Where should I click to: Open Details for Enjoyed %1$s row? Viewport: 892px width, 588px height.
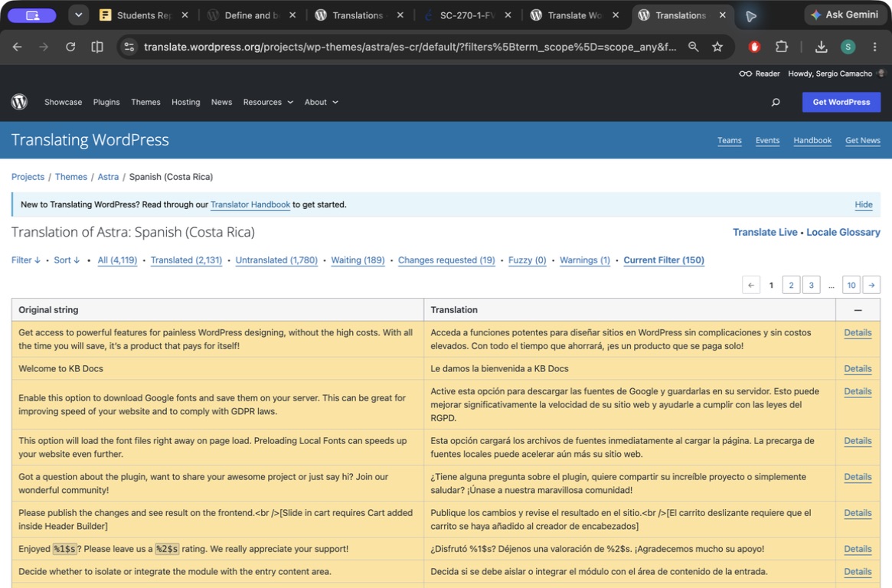point(858,549)
